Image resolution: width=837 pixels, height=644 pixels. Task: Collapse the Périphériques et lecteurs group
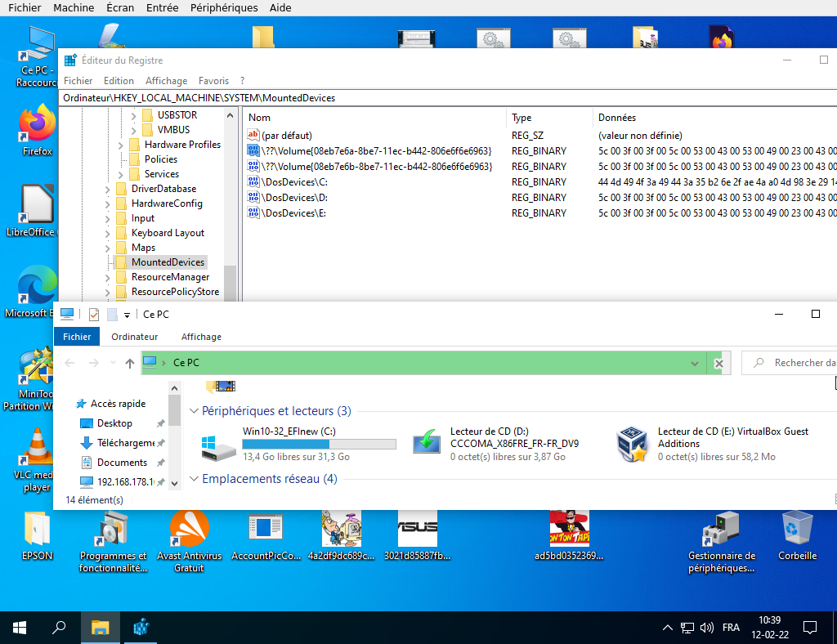[x=194, y=411]
